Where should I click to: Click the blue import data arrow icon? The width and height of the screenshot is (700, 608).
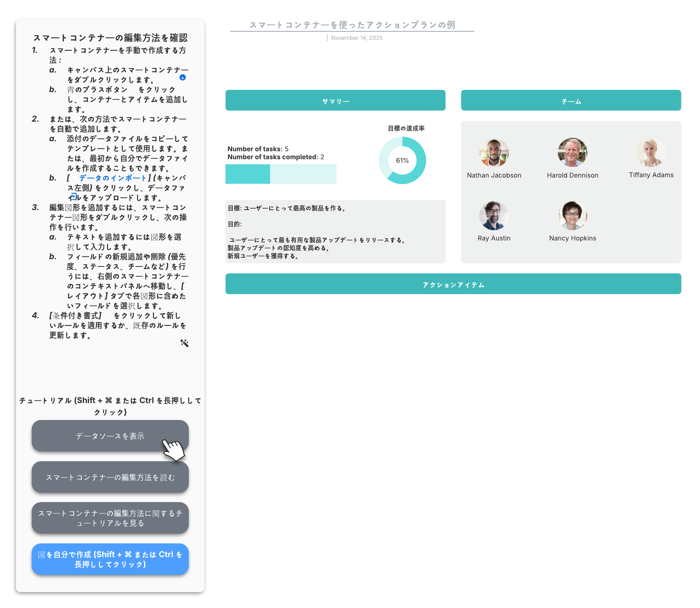pyautogui.click(x=73, y=196)
